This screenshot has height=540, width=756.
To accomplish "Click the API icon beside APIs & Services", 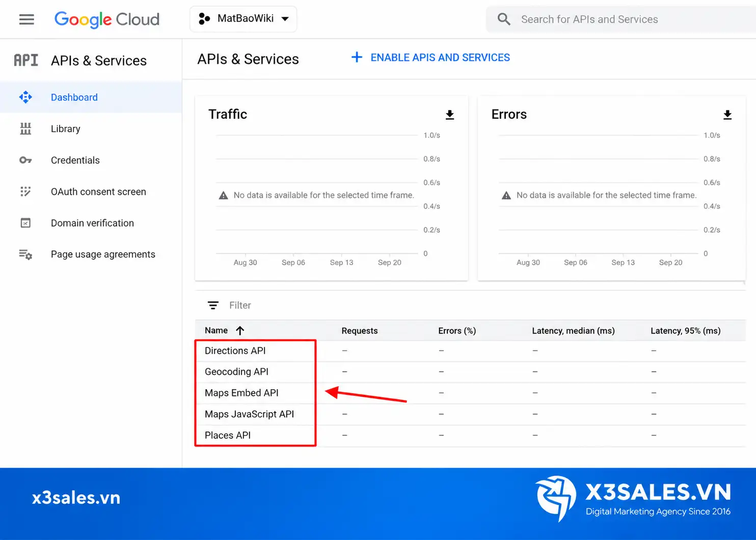I will point(26,60).
